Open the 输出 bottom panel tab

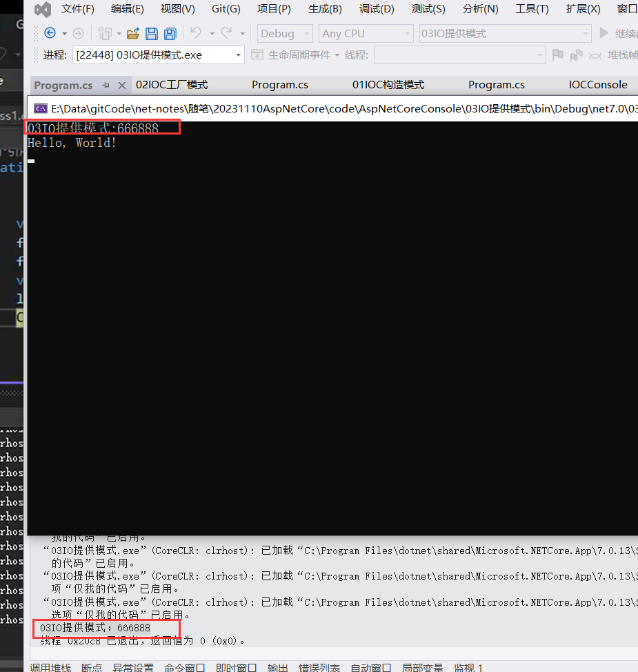[278, 667]
